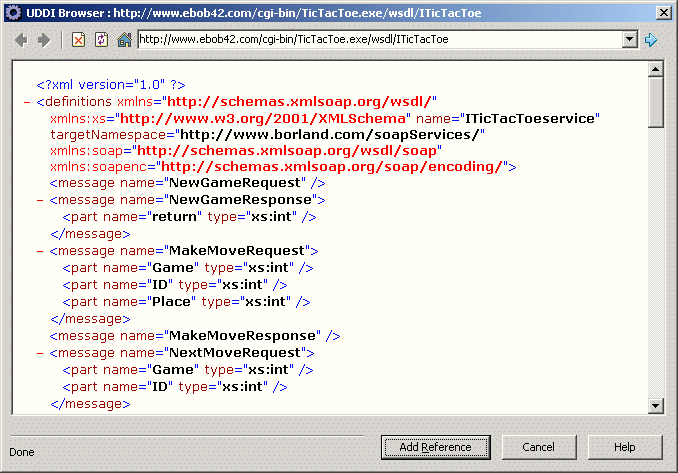Click the part named Place

click(186, 301)
